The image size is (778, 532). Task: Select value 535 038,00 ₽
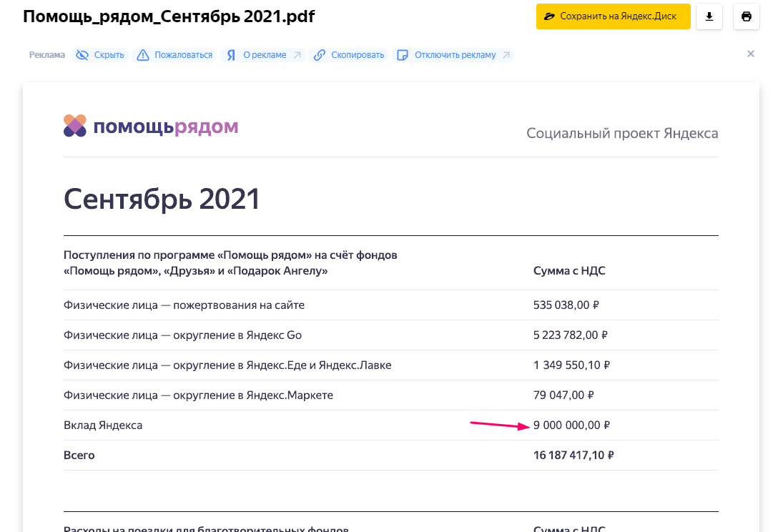[x=566, y=305]
